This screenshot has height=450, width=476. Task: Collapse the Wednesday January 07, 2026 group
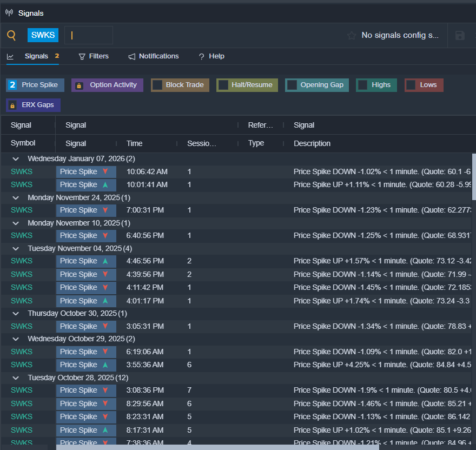tap(16, 159)
